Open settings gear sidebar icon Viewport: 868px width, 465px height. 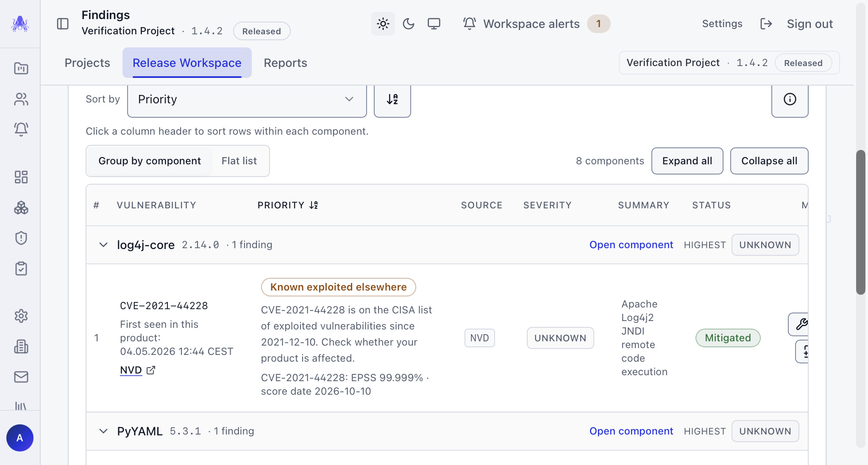(21, 316)
